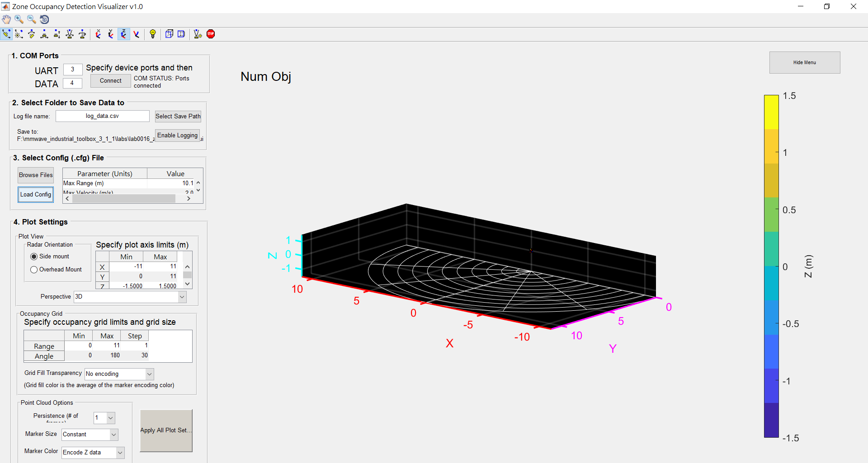Select Side mount radar orientation
Screen dimensions: 868x463
click(x=34, y=257)
